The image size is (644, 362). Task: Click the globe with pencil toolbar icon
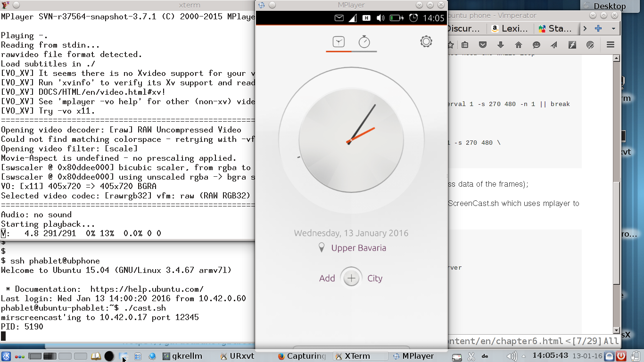590,45
